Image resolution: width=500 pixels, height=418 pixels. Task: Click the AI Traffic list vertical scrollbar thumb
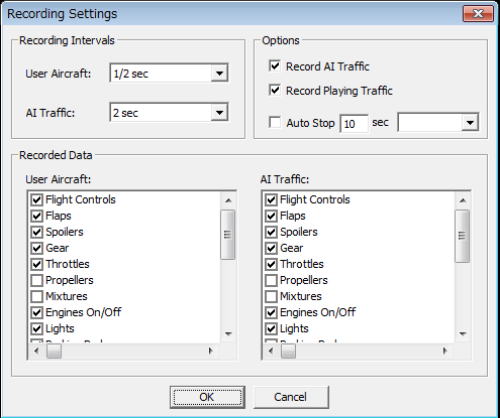click(x=463, y=236)
